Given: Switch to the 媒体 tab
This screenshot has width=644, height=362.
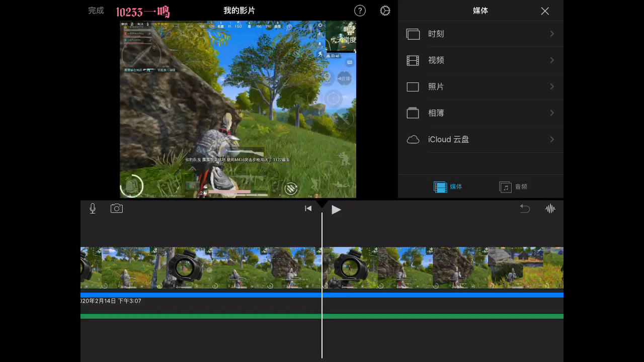Looking at the screenshot, I should point(448,187).
